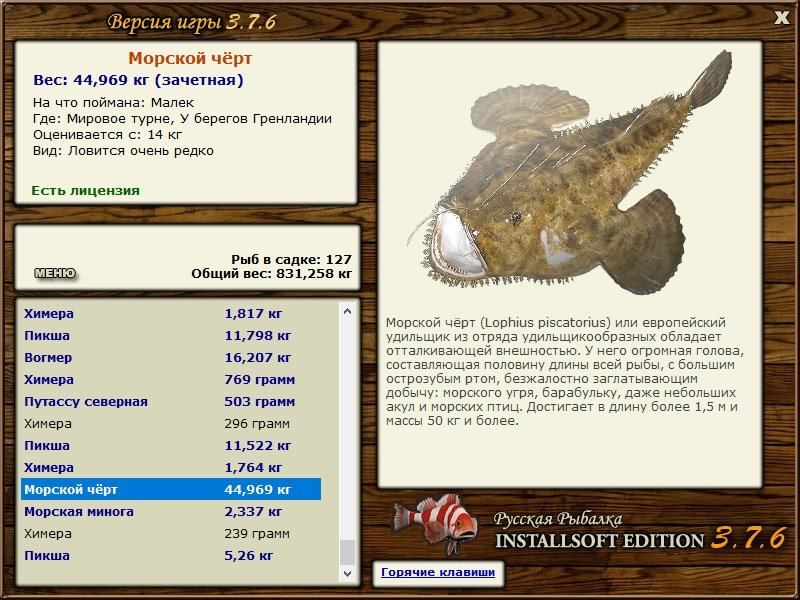Select Химера 1,817 кг row
Image resolution: width=800 pixels, height=600 pixels.
(x=171, y=313)
